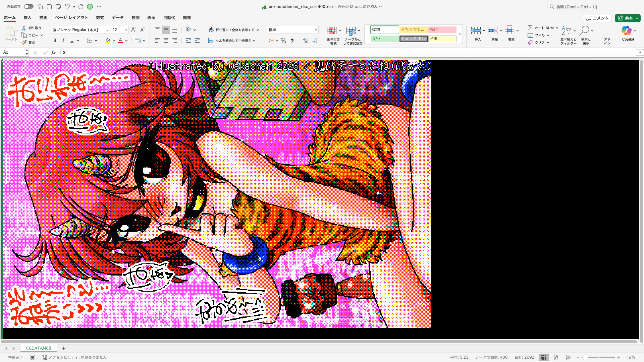Switch to the データ ribbon tab
Image resolution: width=644 pixels, height=362 pixels.
point(117,17)
